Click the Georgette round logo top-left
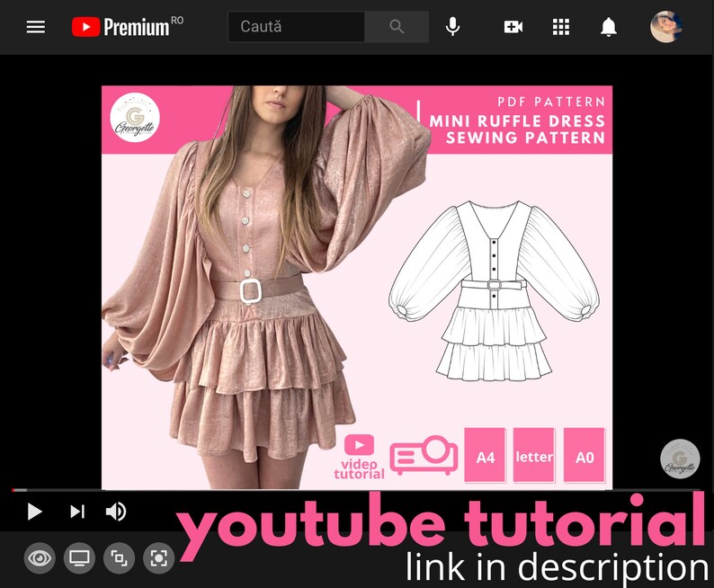714x588 pixels. [135, 118]
